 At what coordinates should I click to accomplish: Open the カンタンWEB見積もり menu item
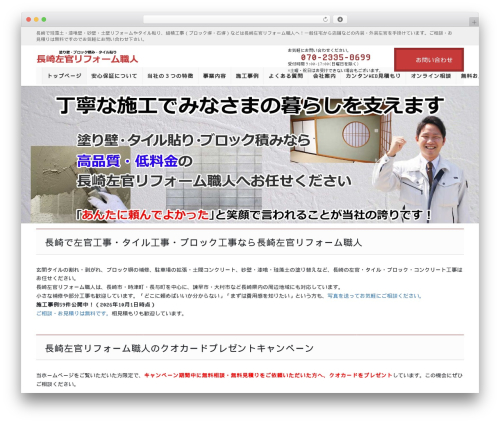pyautogui.click(x=373, y=76)
